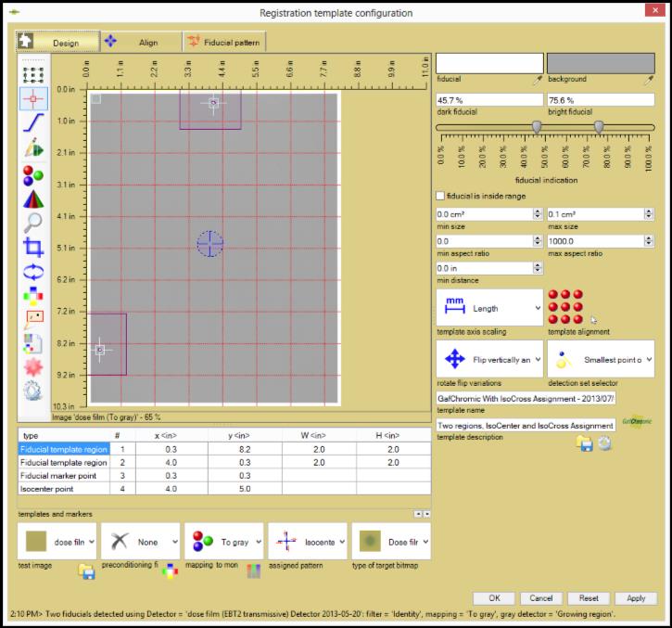Image resolution: width=672 pixels, height=628 pixels.
Task: Click the white fiducial color swatch
Action: tap(489, 63)
